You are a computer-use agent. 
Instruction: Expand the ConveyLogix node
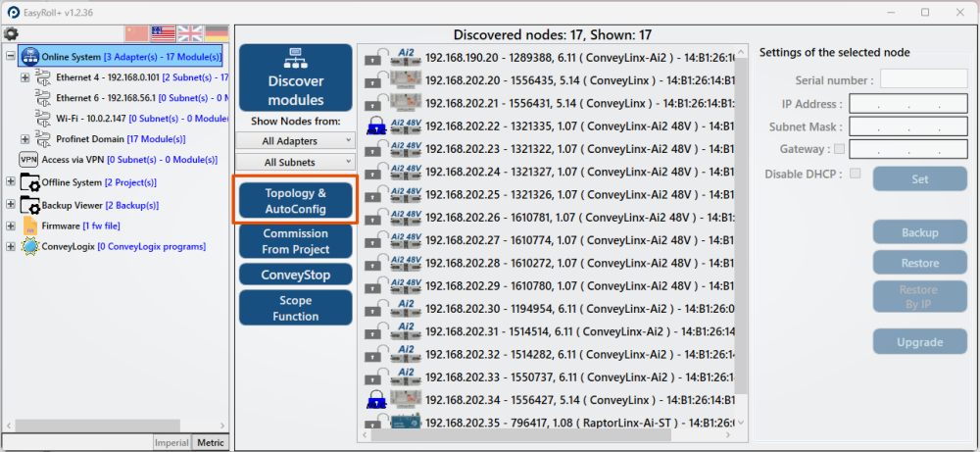click(10, 246)
